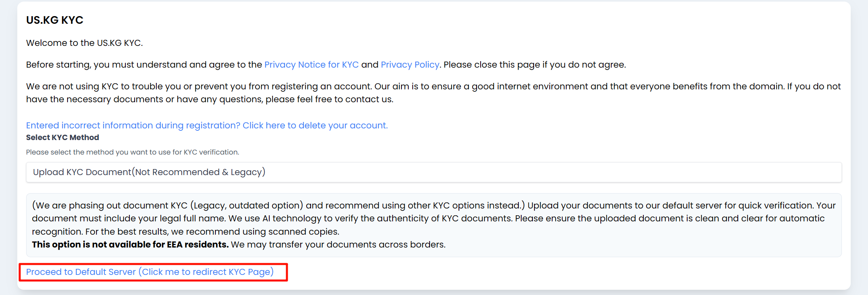
Task: Open the KYC method dropdown
Action: point(434,172)
